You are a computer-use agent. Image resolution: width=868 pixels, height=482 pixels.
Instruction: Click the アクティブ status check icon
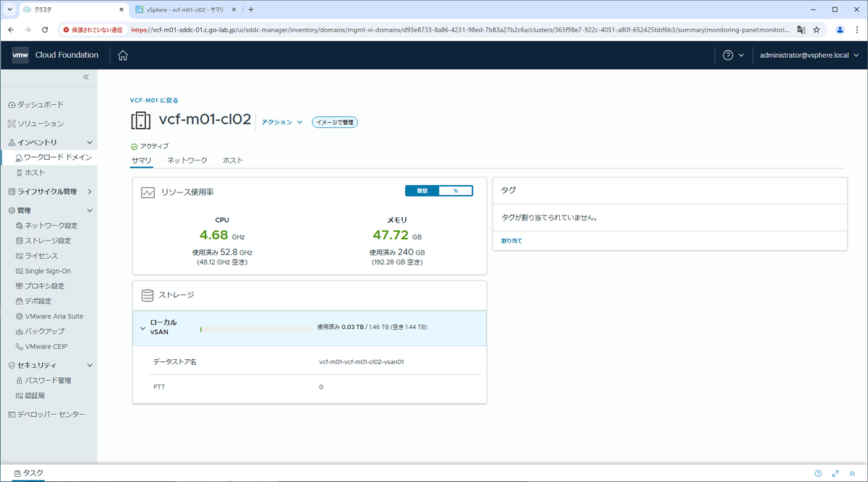tap(135, 146)
